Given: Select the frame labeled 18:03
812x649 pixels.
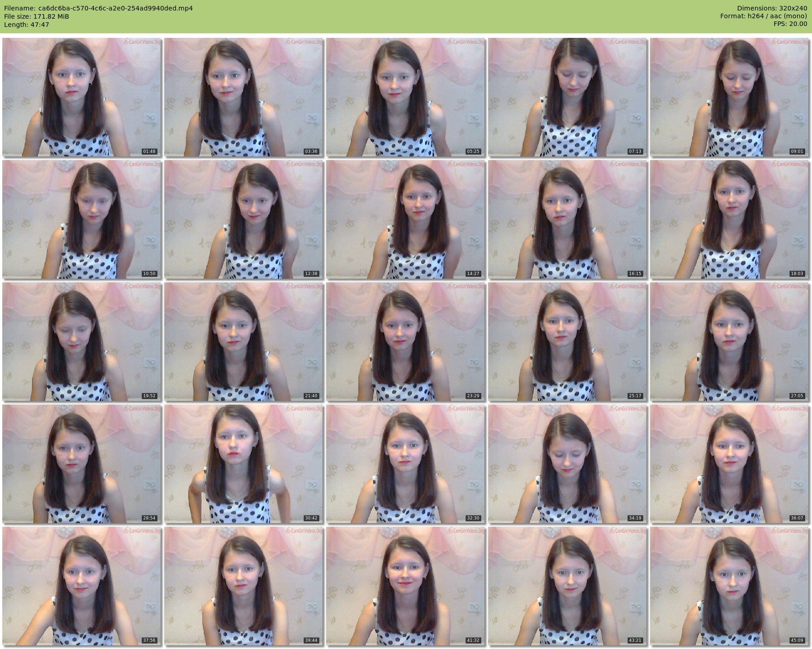Looking at the screenshot, I should click(729, 219).
